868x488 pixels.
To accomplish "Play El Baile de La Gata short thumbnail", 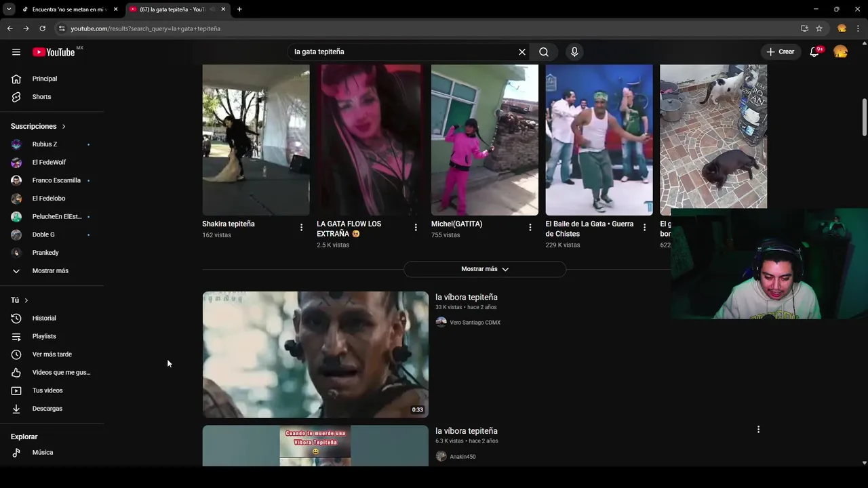I will pos(599,140).
